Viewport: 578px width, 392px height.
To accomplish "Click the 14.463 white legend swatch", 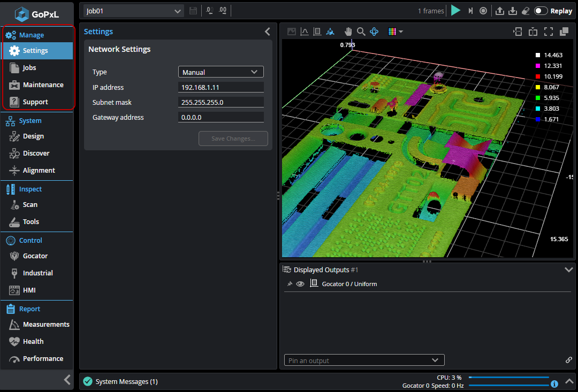I will [x=538, y=55].
